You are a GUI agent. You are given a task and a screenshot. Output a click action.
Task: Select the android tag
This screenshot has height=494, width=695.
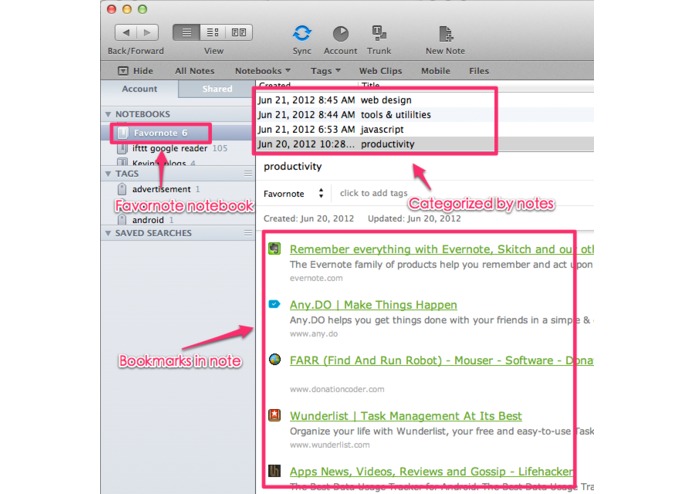[178, 220]
